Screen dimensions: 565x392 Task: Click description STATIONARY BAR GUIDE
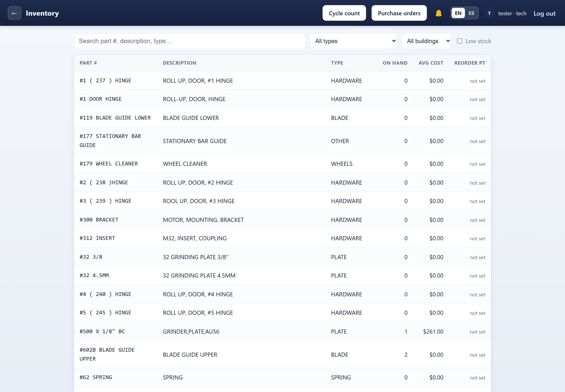point(195,141)
